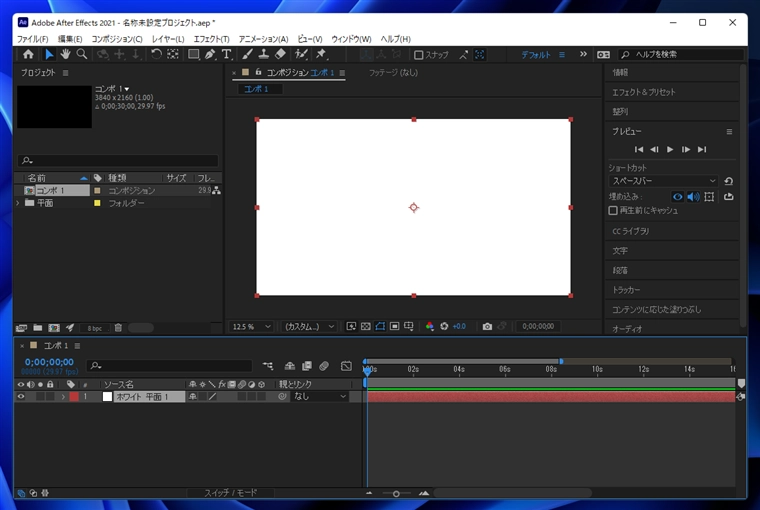This screenshot has height=510, width=760.
Task: Click the Home icon in toolbar
Action: pyautogui.click(x=28, y=54)
